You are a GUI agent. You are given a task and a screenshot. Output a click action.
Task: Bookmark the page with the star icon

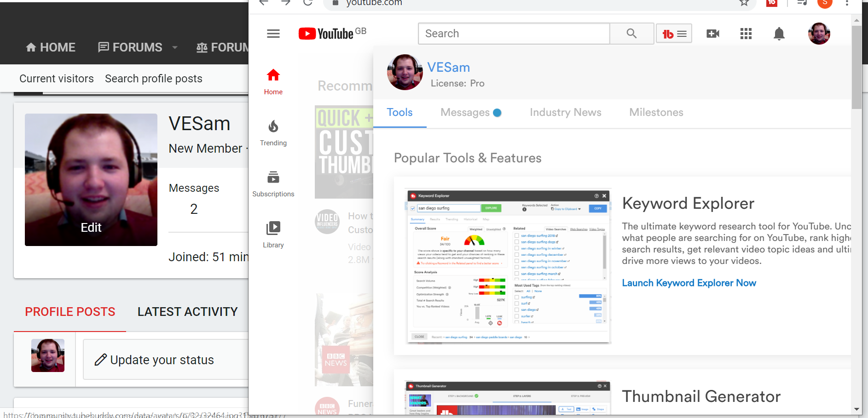pos(744,3)
